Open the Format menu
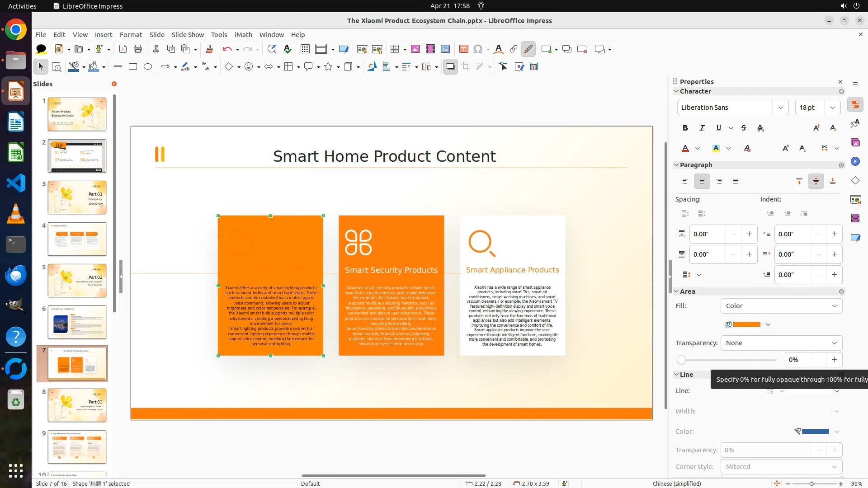This screenshot has height=488, width=868. (131, 35)
